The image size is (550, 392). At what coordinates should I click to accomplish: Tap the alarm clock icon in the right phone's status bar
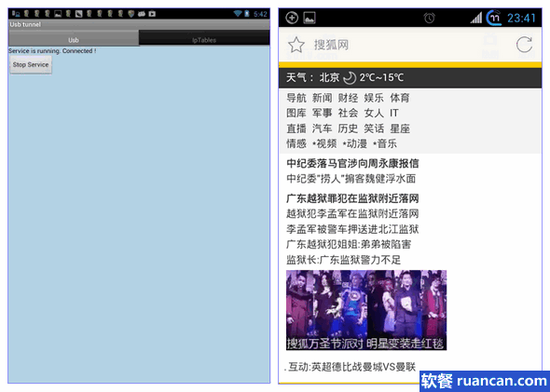point(430,18)
